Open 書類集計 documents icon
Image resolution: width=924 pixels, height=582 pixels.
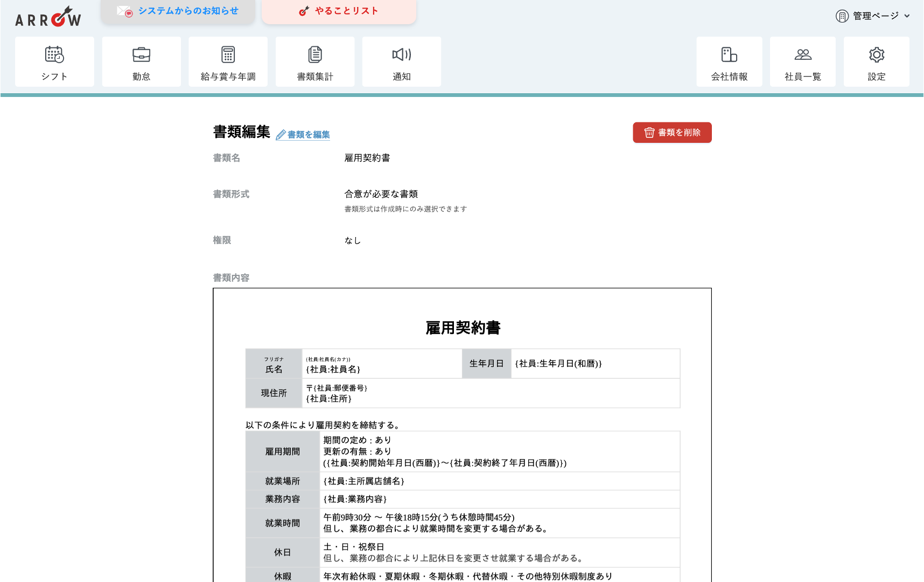pyautogui.click(x=315, y=54)
